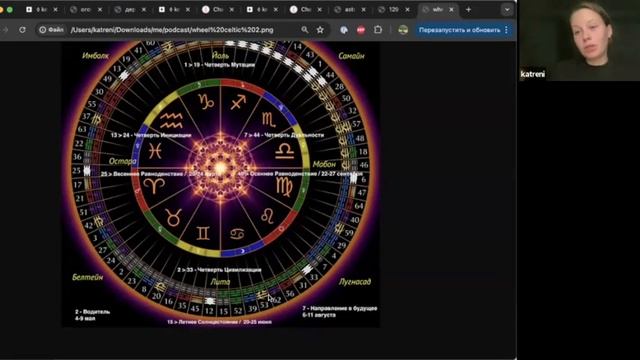Click the 'Лита' label
This screenshot has width=640, height=360.
pyautogui.click(x=220, y=282)
